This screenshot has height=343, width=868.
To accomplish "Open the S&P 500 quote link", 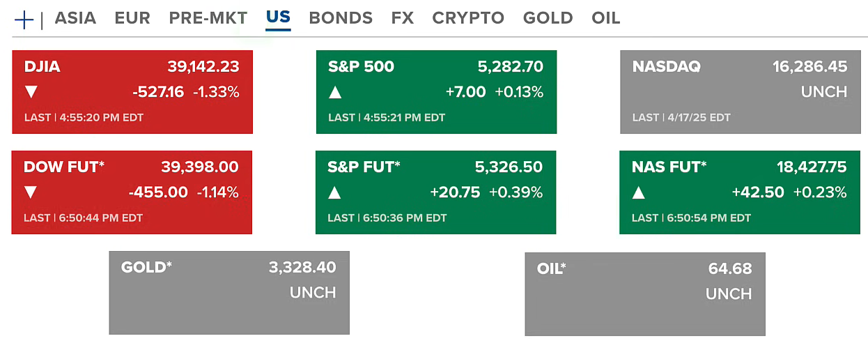I will 361,67.
